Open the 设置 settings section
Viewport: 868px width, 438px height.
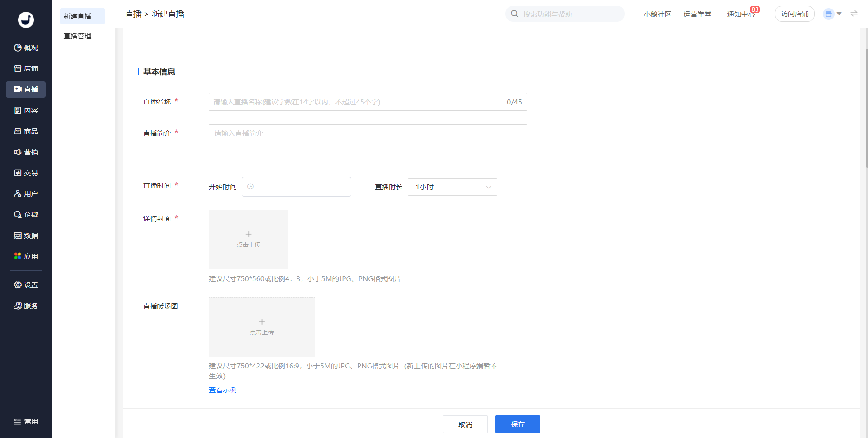[26, 285]
